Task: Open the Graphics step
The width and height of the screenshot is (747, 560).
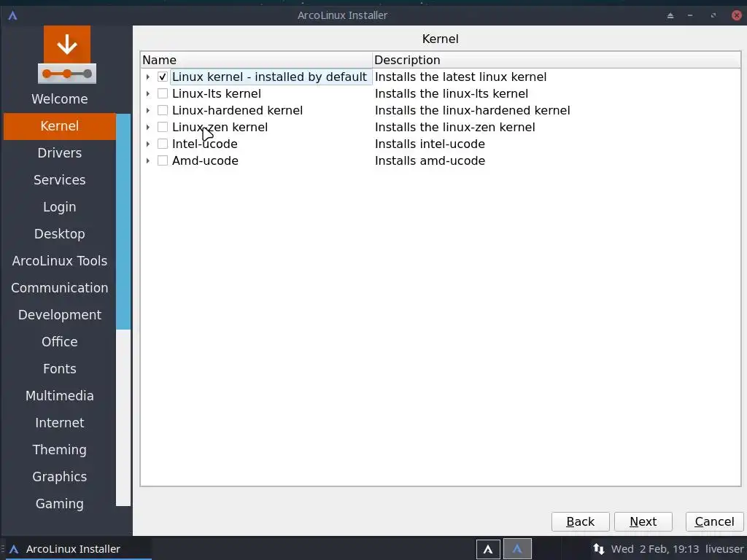Action: [x=60, y=477]
